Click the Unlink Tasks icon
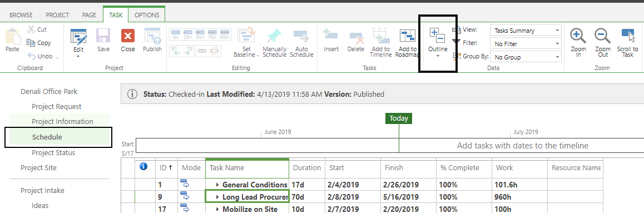The image size is (644, 213). click(x=215, y=51)
